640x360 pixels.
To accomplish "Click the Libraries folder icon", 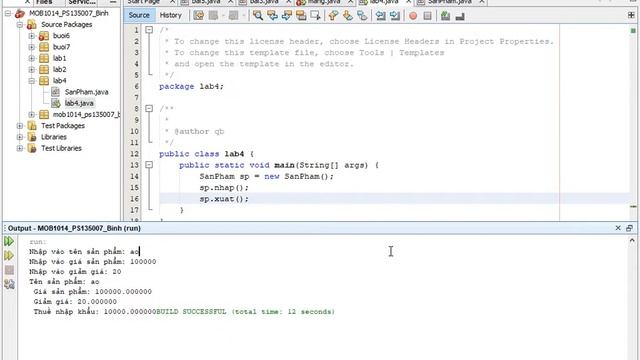I will pos(32,137).
